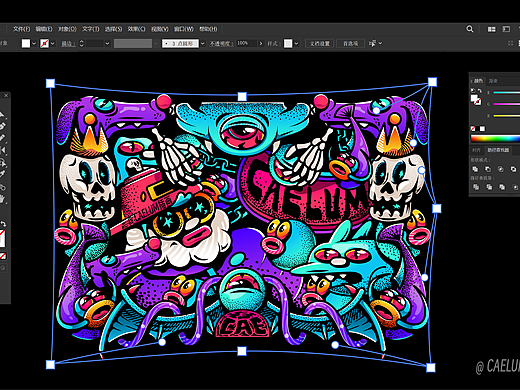Select the 3点圆形 brush definition box
The width and height of the screenshot is (520, 390).
[180, 43]
